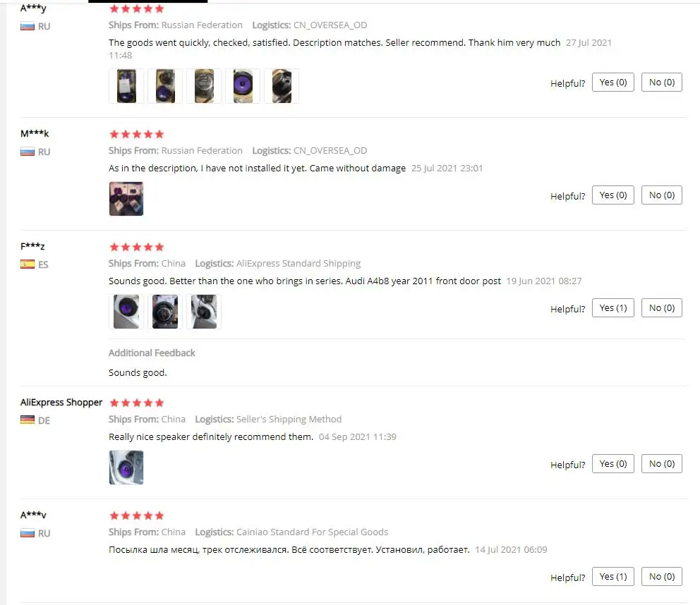Vote Yes (0) on the AliExpress Shopper review
Image resolution: width=700 pixels, height=605 pixels.
(613, 464)
